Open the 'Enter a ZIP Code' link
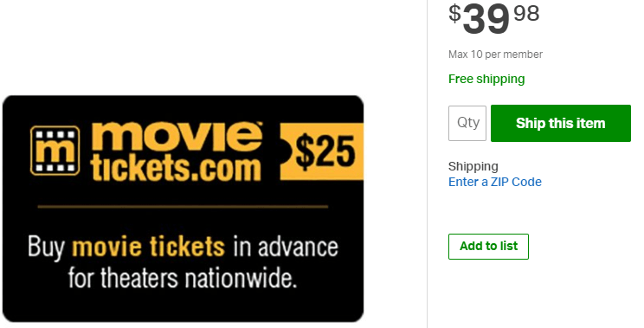Viewport: 644px width, 328px height. (x=495, y=182)
